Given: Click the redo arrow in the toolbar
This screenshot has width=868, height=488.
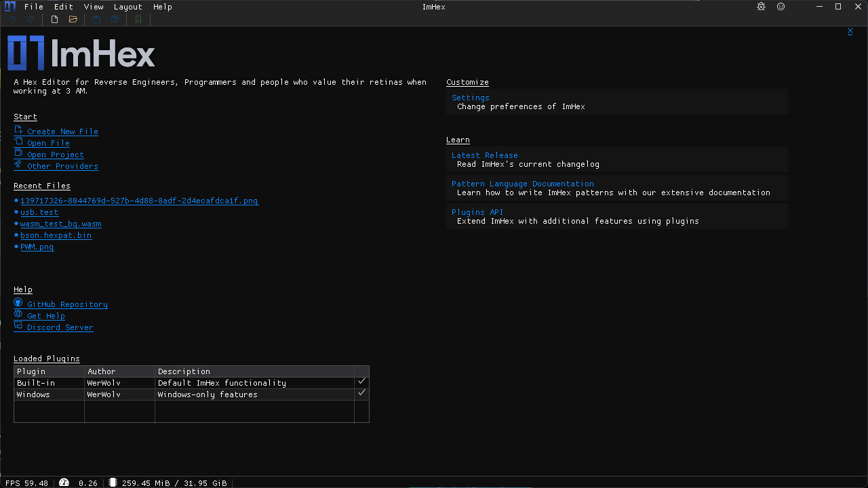Looking at the screenshot, I should pos(30,19).
